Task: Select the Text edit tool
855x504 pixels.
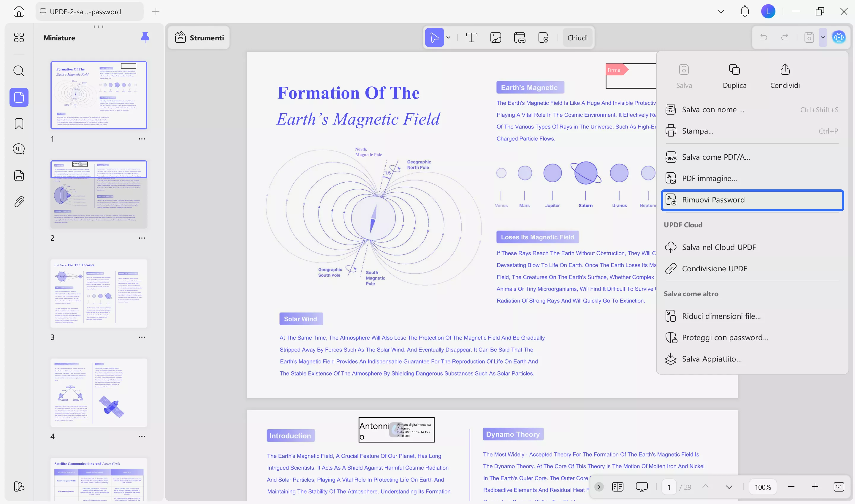Action: (471, 37)
